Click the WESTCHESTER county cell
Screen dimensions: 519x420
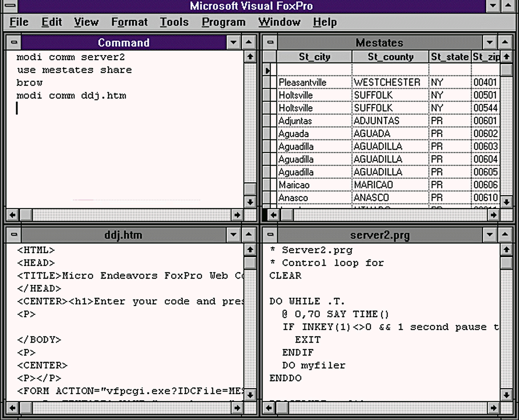[x=387, y=82]
